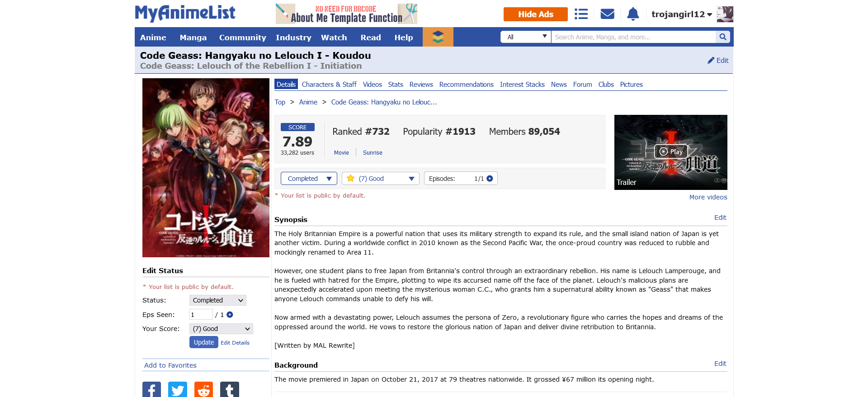The width and height of the screenshot is (868, 397).
Task: Click the Hide Ads button
Action: (x=536, y=14)
